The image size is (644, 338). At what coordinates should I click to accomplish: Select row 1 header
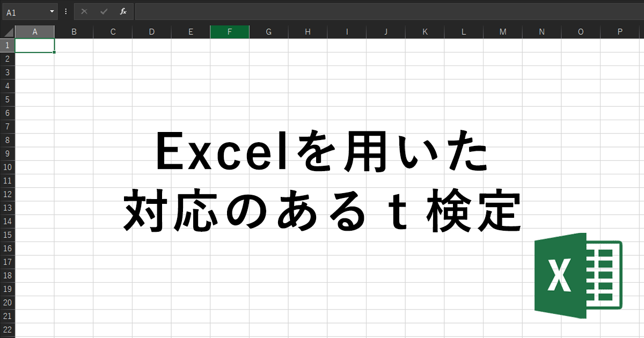click(x=8, y=46)
